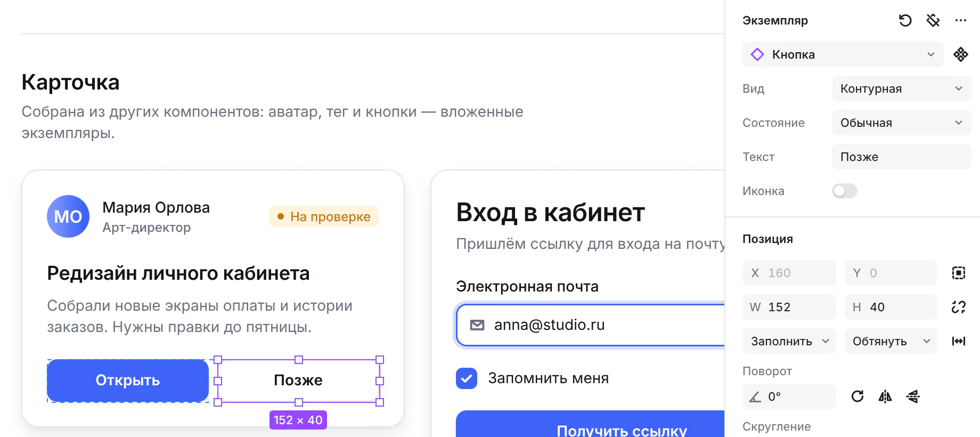Click envelope icon in email field
Image resolution: width=980 pixels, height=437 pixels.
click(x=477, y=325)
